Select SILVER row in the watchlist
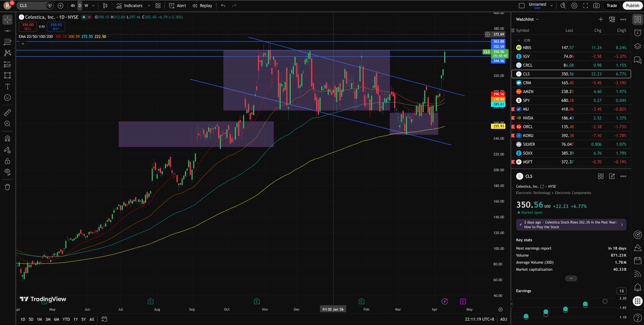Screen dimensions: 644x325 pyautogui.click(x=571, y=144)
